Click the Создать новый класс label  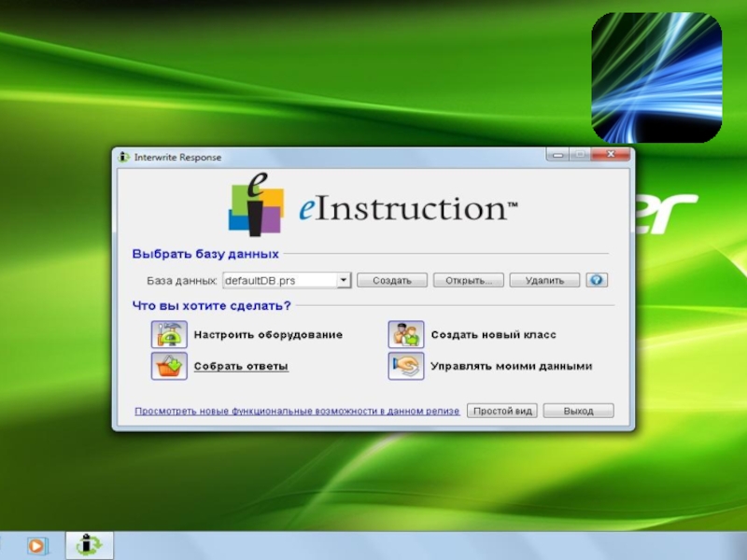(494, 335)
